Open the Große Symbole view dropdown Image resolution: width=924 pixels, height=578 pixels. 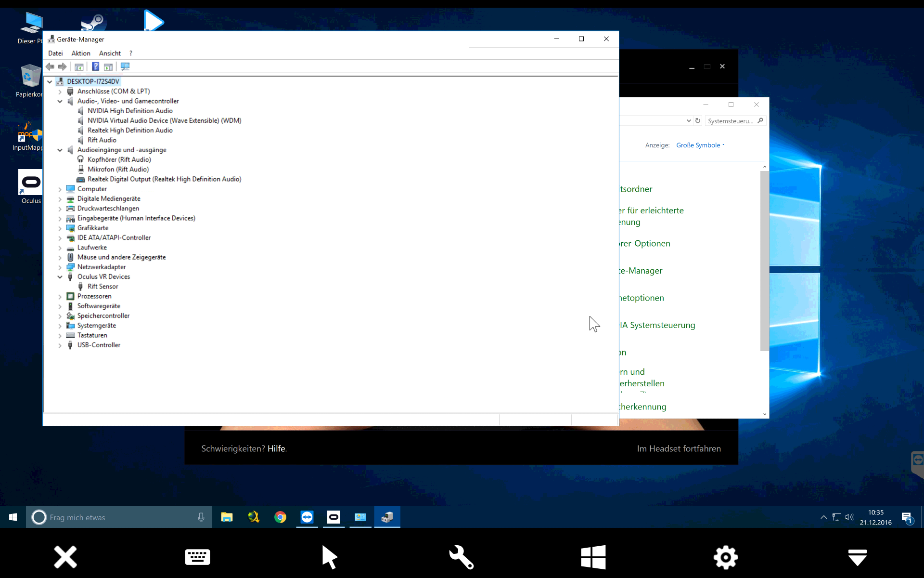coord(700,145)
